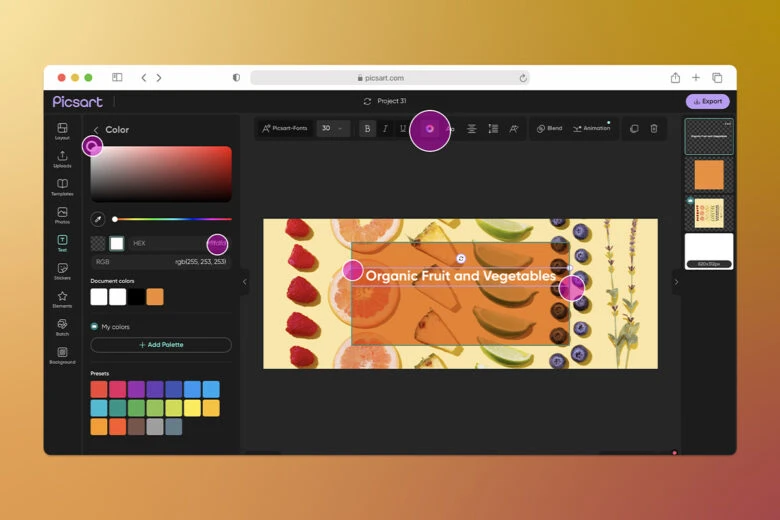
Task: Open the Blend options
Action: (x=549, y=128)
